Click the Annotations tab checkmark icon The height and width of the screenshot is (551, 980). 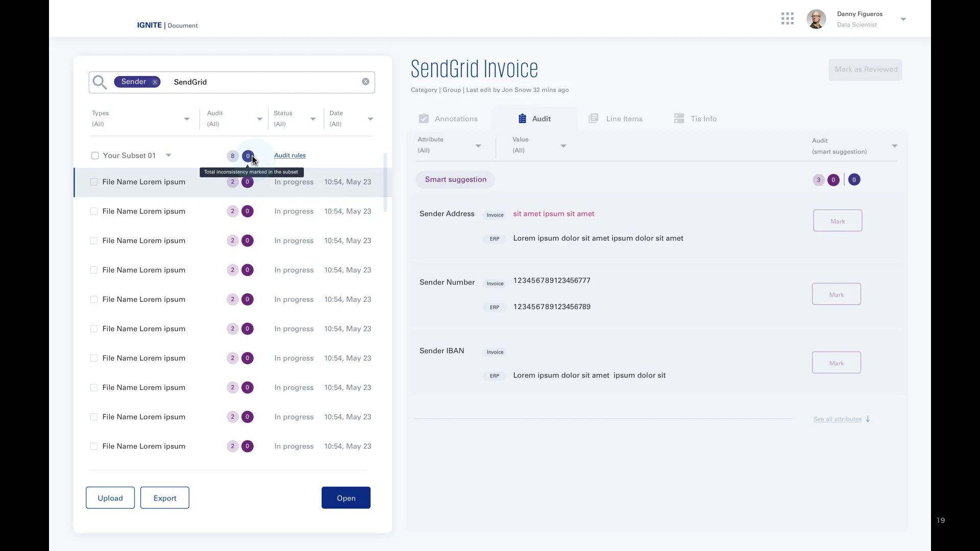(x=424, y=118)
